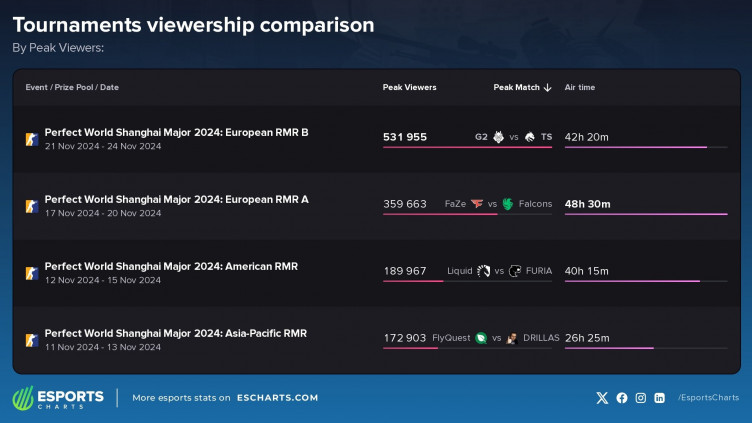Viewport: 752px width, 423px height.
Task: Click the Facebook social icon
Action: (x=622, y=398)
